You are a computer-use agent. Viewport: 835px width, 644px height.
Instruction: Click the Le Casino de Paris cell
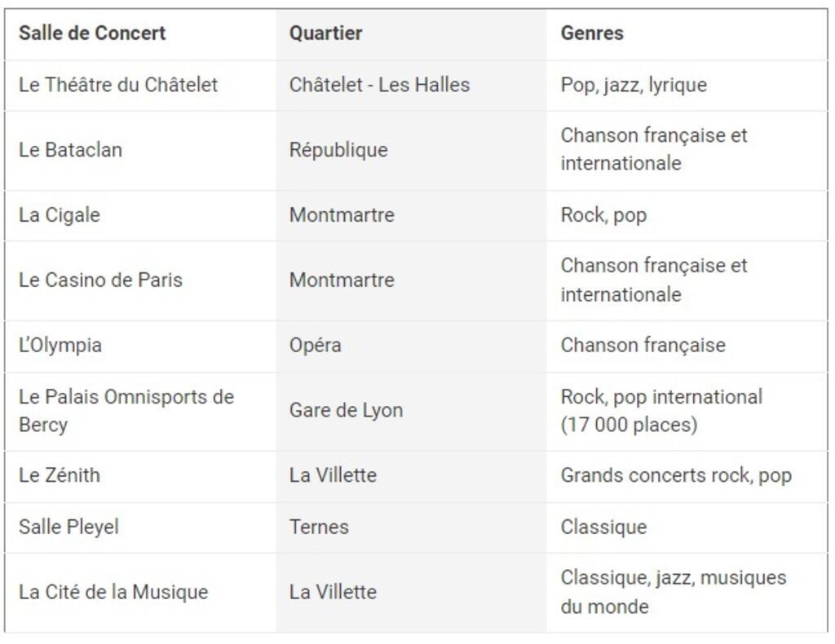coord(140,280)
